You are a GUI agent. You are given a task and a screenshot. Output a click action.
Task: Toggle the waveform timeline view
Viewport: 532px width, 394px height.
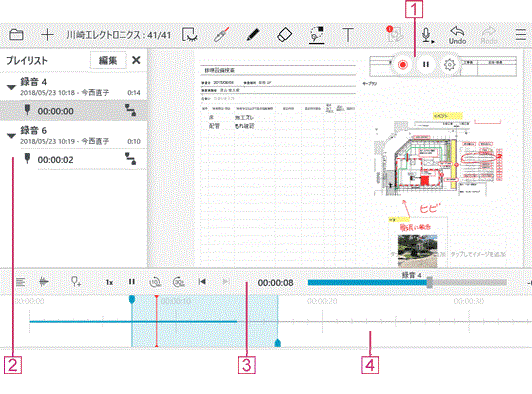coord(44,282)
